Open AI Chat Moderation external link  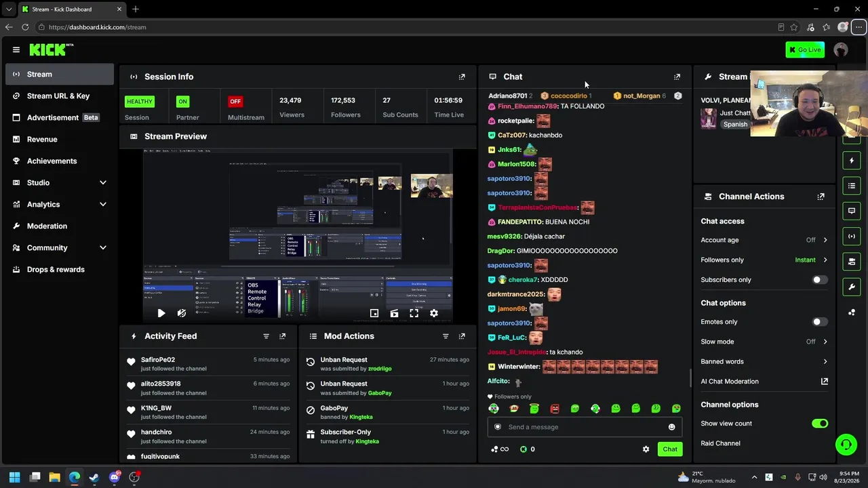coord(825,382)
